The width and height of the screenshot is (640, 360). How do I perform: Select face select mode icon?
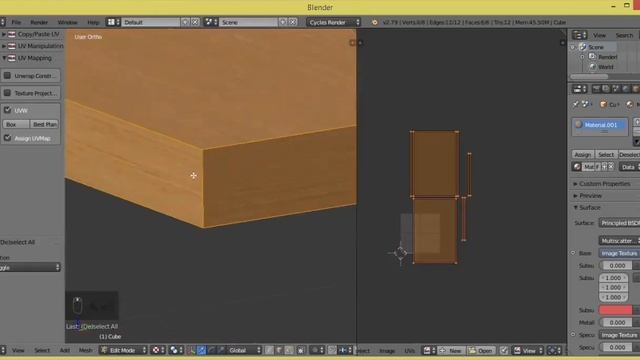coord(289,350)
